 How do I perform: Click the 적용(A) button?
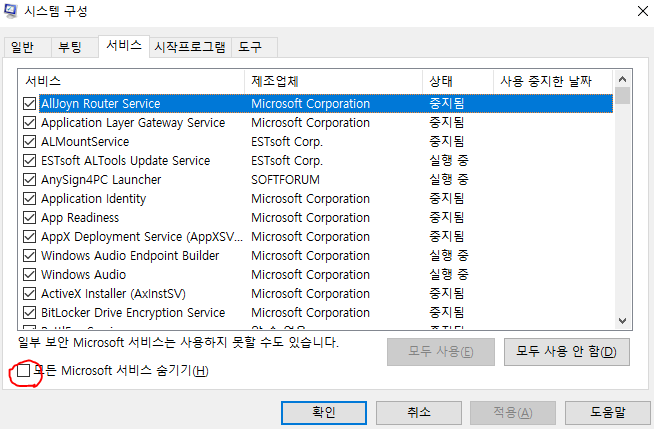513,413
